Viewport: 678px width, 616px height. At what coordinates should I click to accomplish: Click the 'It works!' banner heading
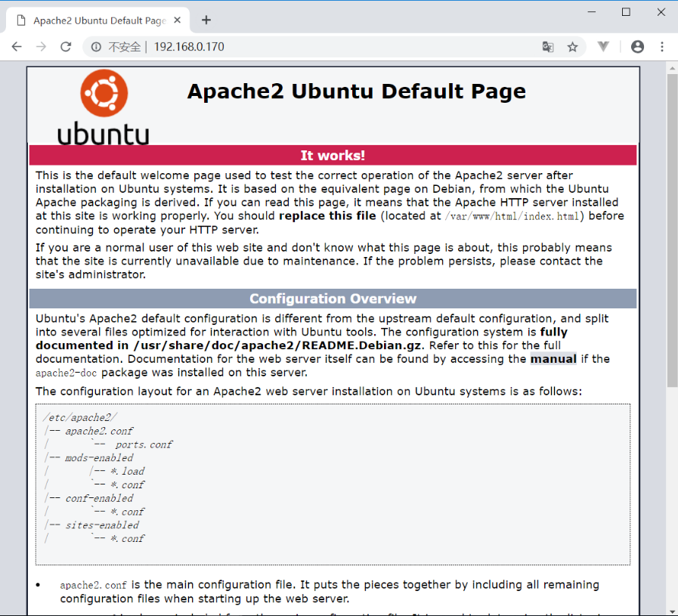point(333,155)
